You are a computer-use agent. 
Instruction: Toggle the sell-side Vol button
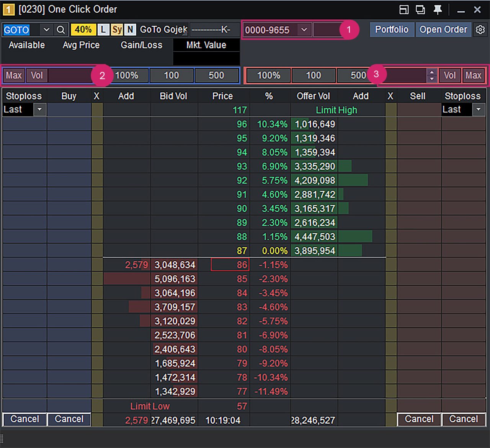coord(450,75)
